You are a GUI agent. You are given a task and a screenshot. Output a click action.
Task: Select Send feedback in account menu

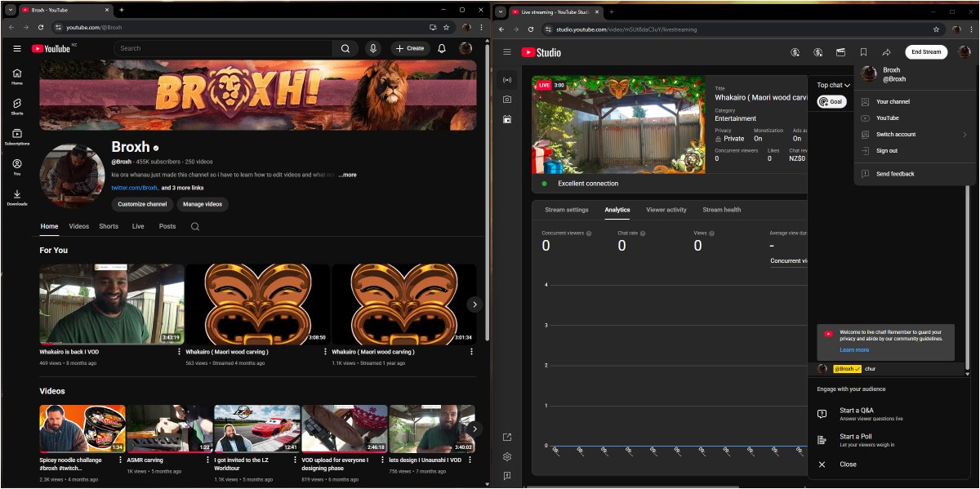click(x=915, y=174)
